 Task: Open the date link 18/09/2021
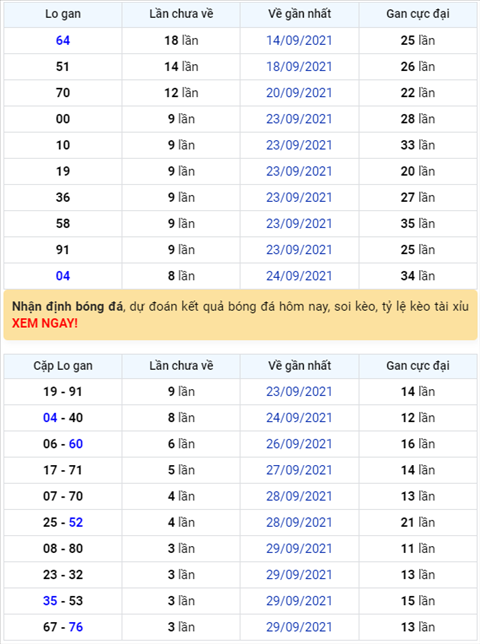(299, 67)
